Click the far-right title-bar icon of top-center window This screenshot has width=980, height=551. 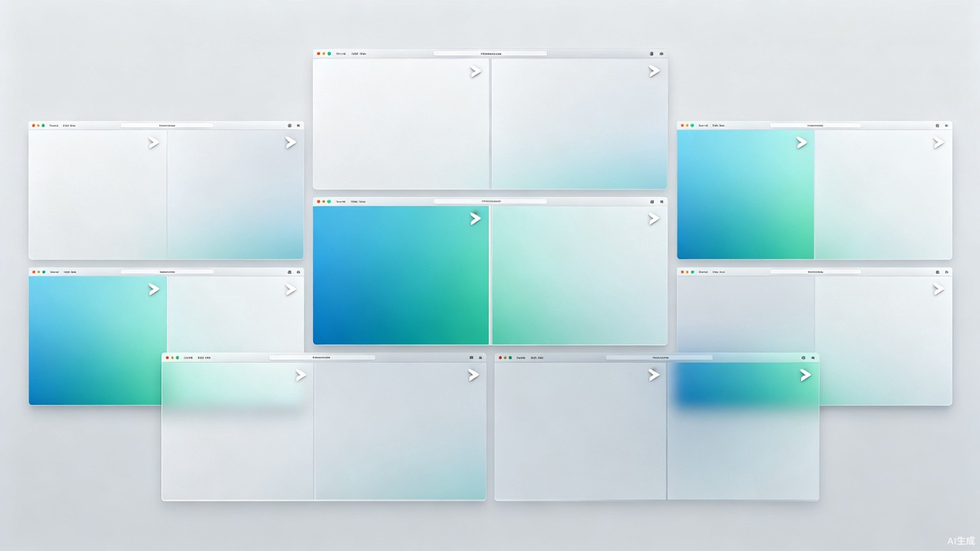click(x=661, y=54)
